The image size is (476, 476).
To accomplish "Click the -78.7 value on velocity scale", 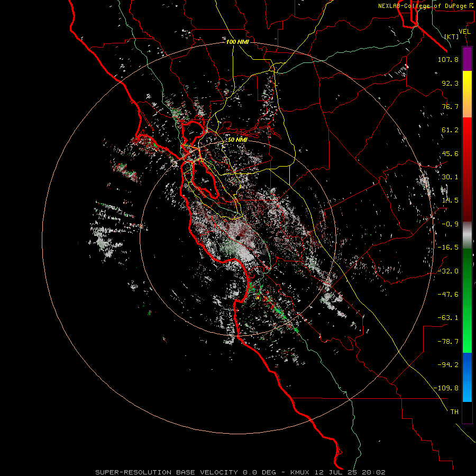I will (448, 342).
